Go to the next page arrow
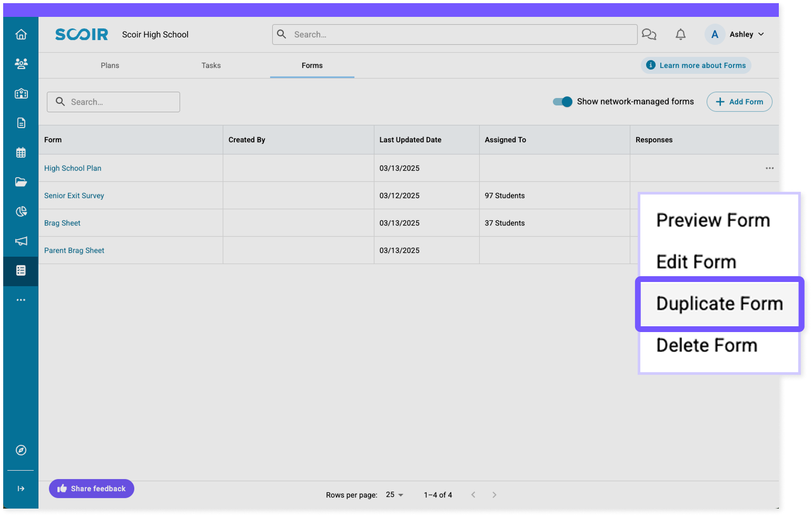 coord(494,494)
